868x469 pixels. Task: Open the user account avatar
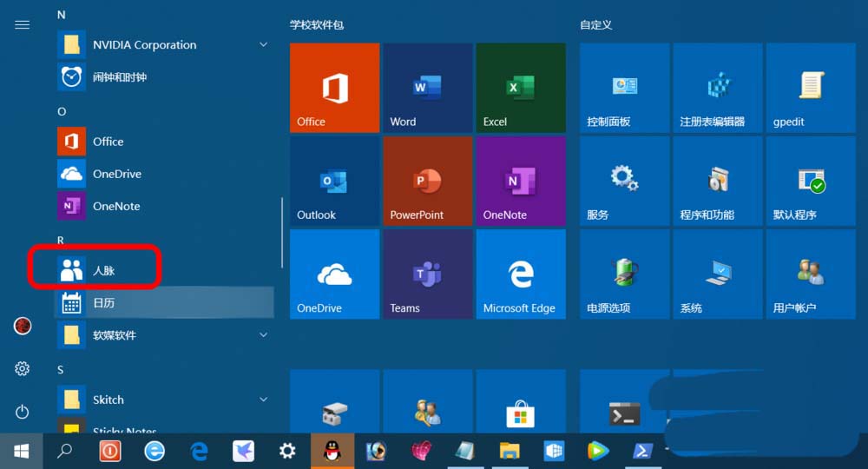tap(23, 326)
